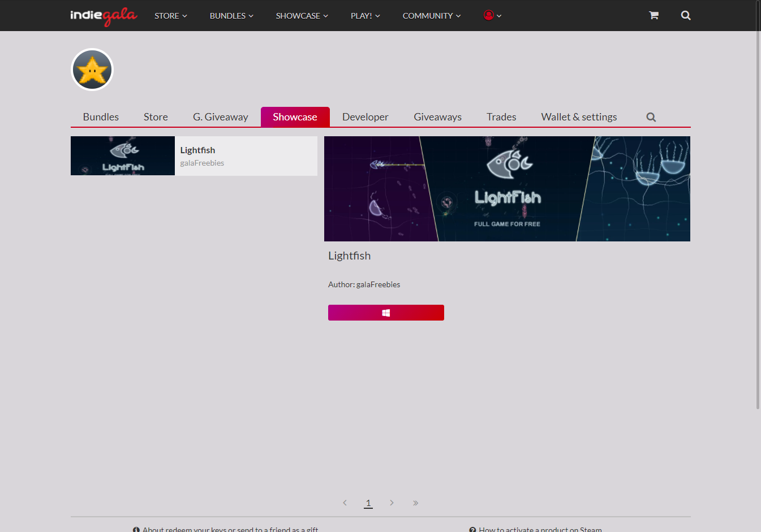This screenshot has width=761, height=532.
Task: Click the star profile avatar
Action: pos(92,70)
